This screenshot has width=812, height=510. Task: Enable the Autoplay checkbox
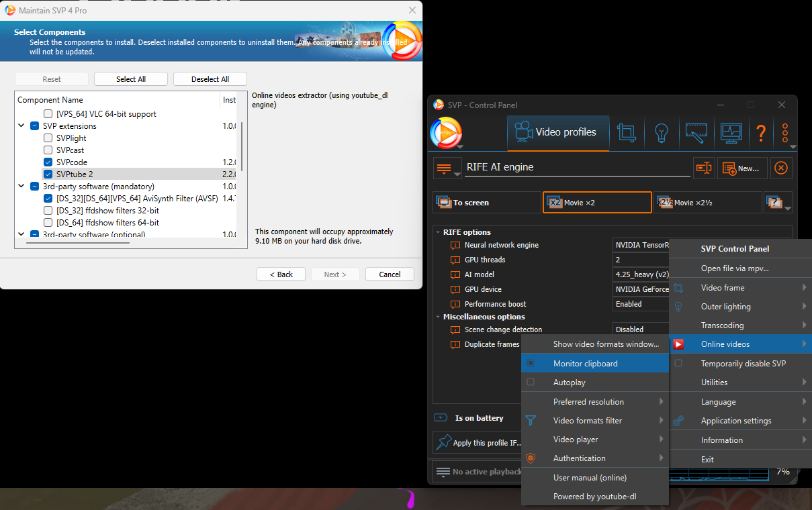coord(531,382)
